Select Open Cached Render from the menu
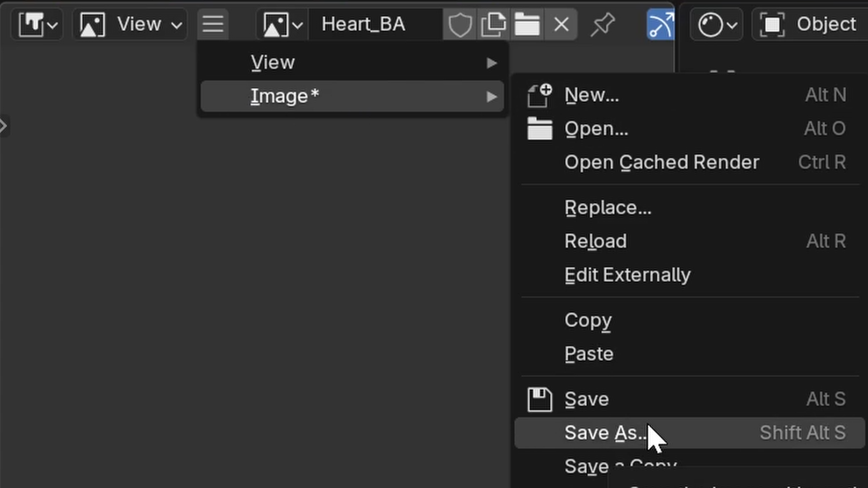Viewport: 868px width, 488px height. (x=662, y=162)
